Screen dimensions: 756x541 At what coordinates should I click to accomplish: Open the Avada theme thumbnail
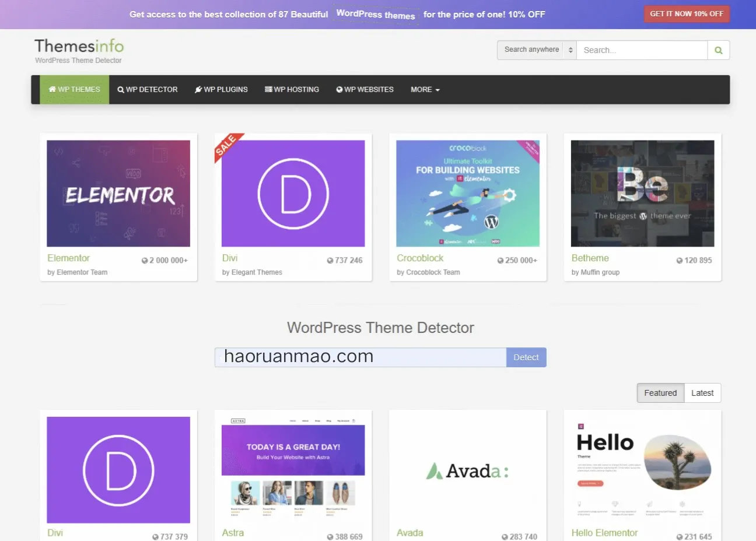(468, 470)
